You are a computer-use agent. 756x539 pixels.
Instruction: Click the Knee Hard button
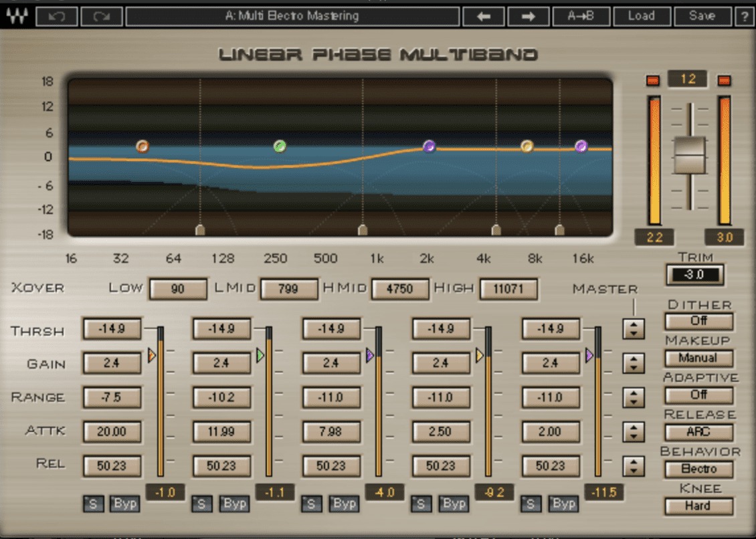(x=698, y=506)
